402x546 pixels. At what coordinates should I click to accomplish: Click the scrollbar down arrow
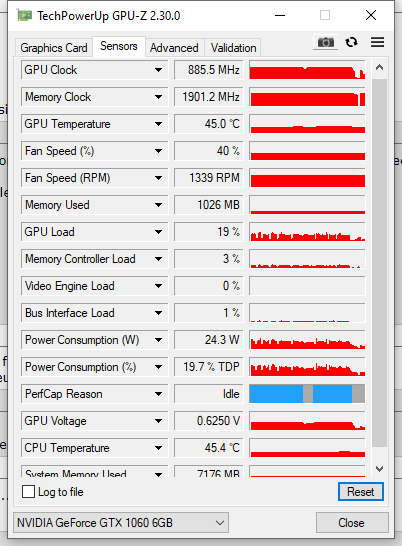(x=379, y=469)
